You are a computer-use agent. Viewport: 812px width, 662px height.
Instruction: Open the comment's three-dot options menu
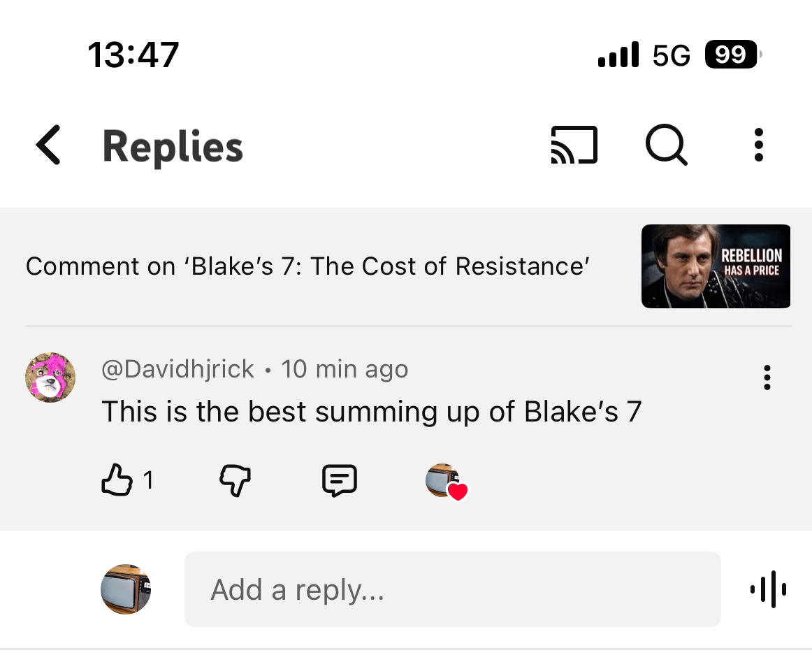[x=767, y=377]
